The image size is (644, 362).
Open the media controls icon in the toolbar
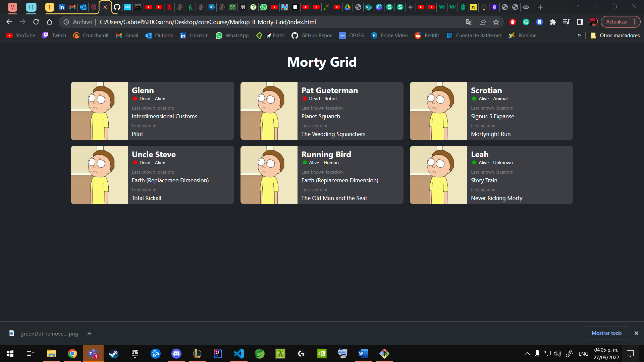click(x=566, y=22)
